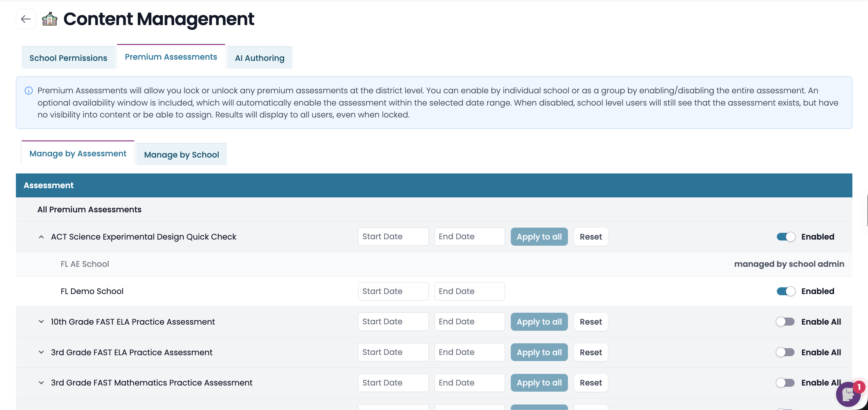Set End Date for 3rd Grade FAST ELA
The image size is (868, 410).
click(x=469, y=352)
